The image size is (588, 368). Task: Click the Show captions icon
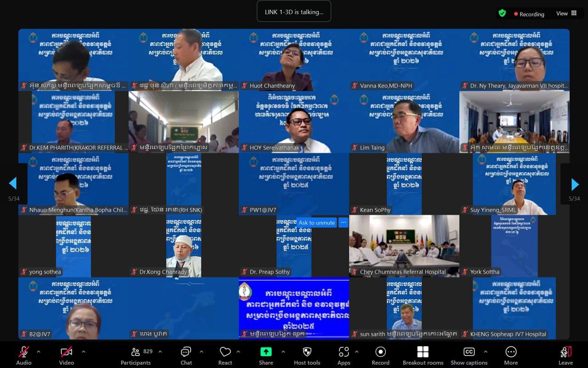pyautogui.click(x=469, y=352)
